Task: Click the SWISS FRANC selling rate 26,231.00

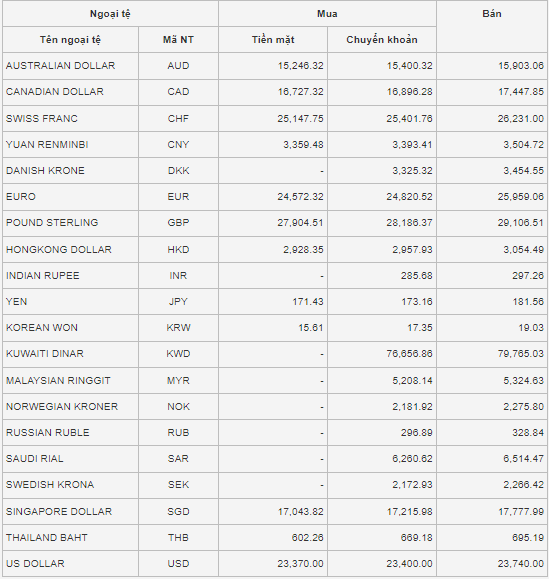Action: click(x=521, y=119)
